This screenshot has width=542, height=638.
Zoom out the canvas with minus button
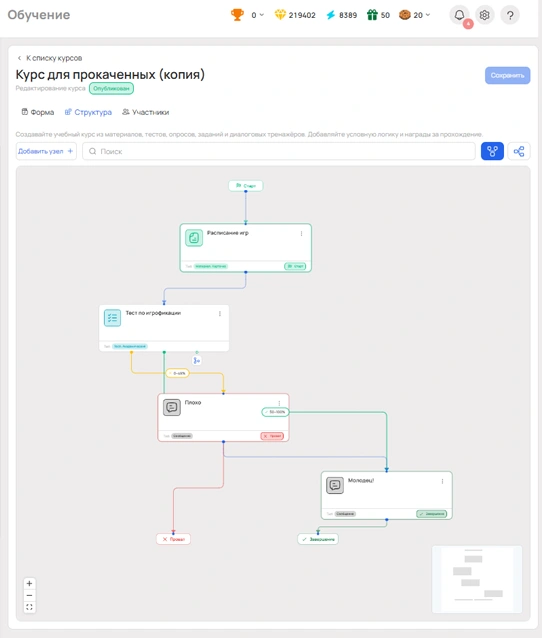(x=29, y=595)
